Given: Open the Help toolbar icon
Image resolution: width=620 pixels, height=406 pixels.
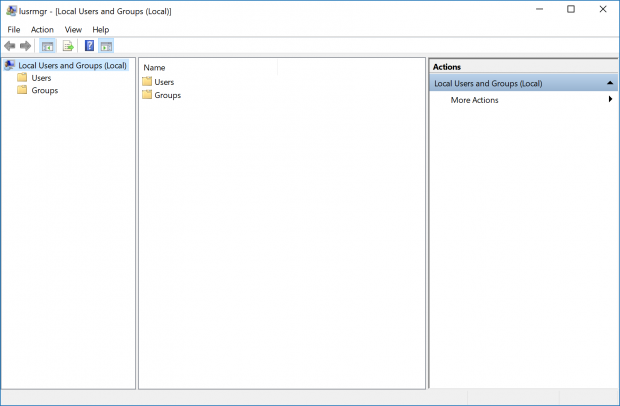Looking at the screenshot, I should (x=90, y=46).
